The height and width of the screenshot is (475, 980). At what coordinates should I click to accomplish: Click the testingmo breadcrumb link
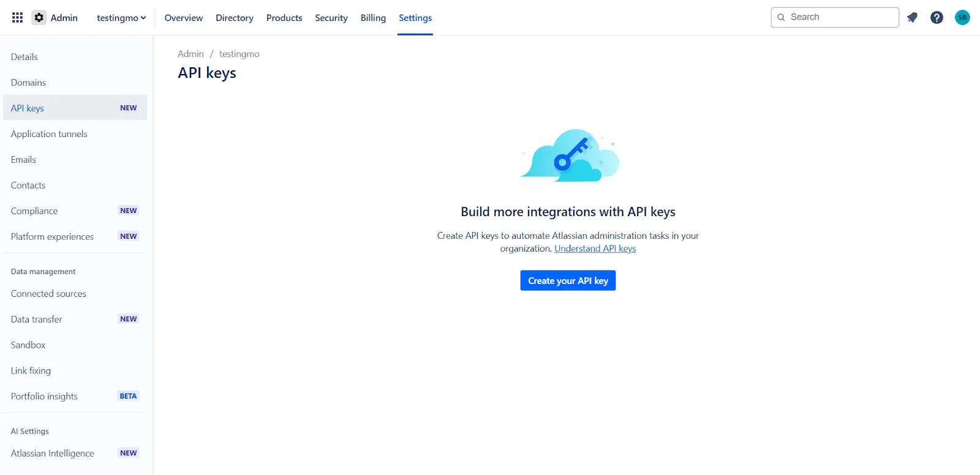click(239, 54)
